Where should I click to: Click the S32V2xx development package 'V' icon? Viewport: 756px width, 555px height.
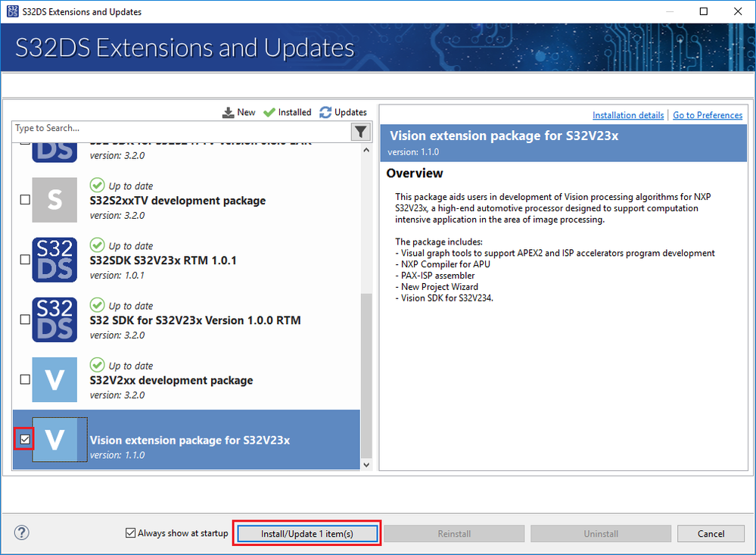54,379
